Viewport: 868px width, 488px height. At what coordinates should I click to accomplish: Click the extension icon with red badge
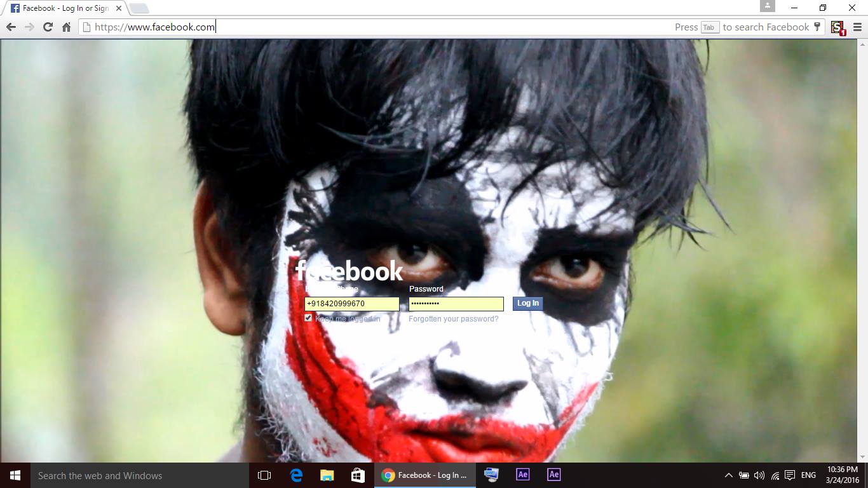[x=837, y=27]
